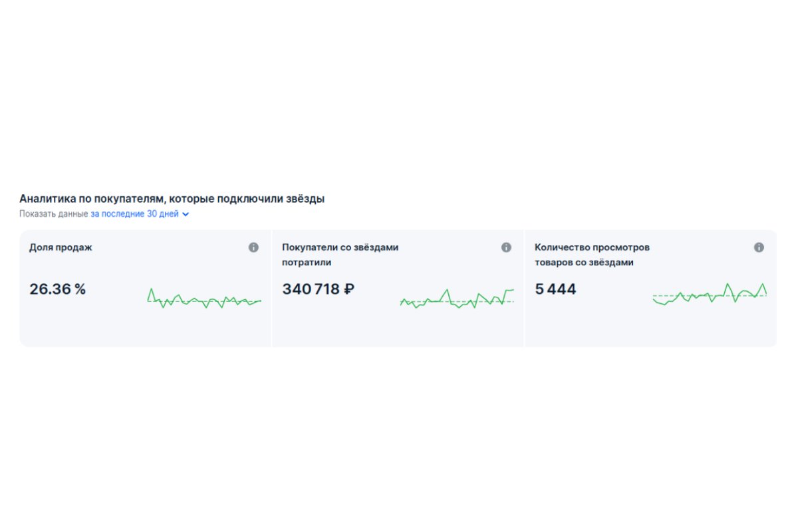Open the за последние 30 дней link
Screen dimensions: 798x532
(x=135, y=214)
